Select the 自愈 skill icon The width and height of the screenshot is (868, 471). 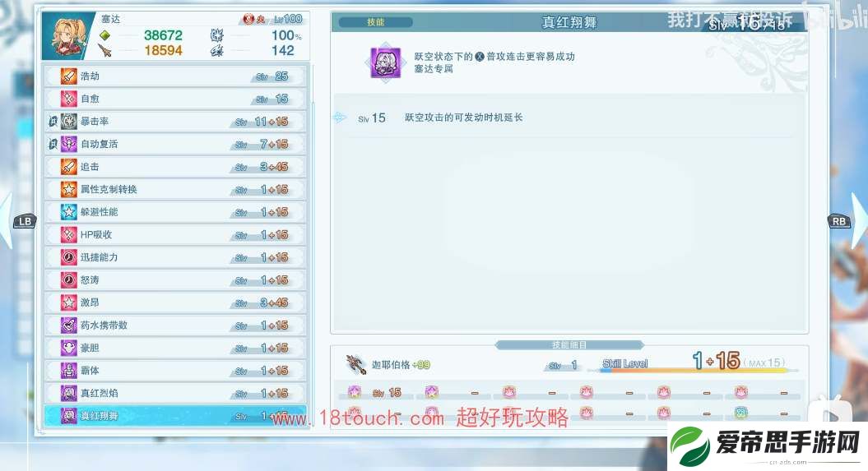(x=68, y=99)
